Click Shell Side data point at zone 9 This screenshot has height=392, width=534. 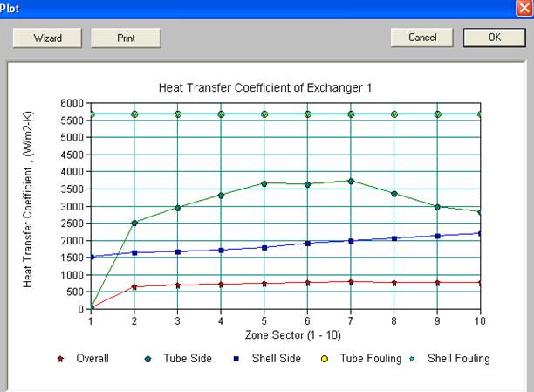coord(438,236)
